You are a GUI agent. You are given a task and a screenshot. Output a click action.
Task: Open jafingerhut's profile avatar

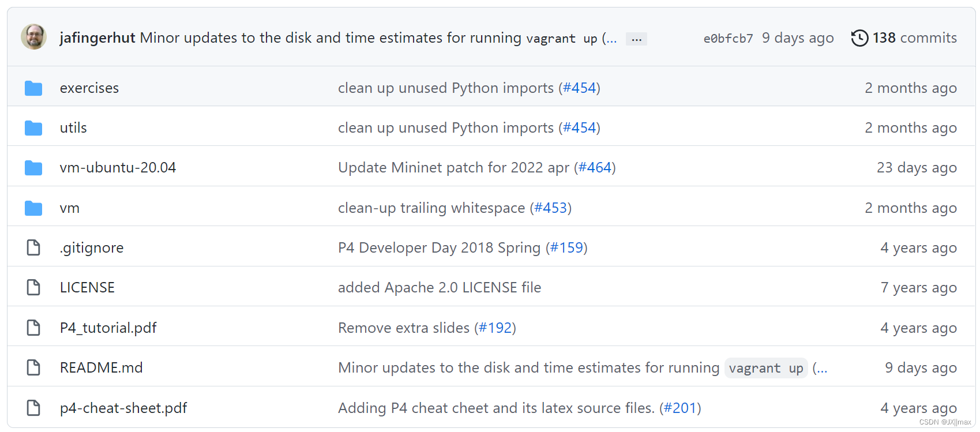coord(34,37)
